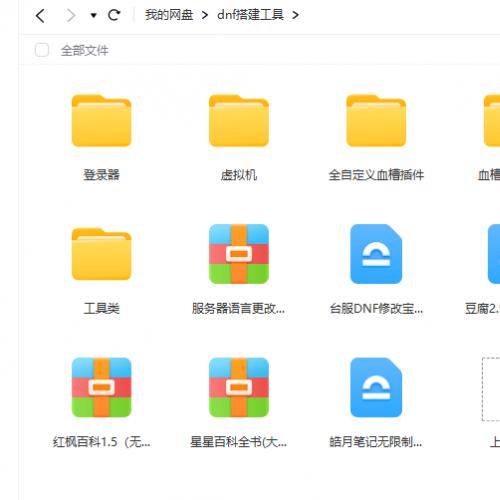Tick the 全部文件 select-all checkbox
Screen dimensions: 500x500
tap(42, 50)
